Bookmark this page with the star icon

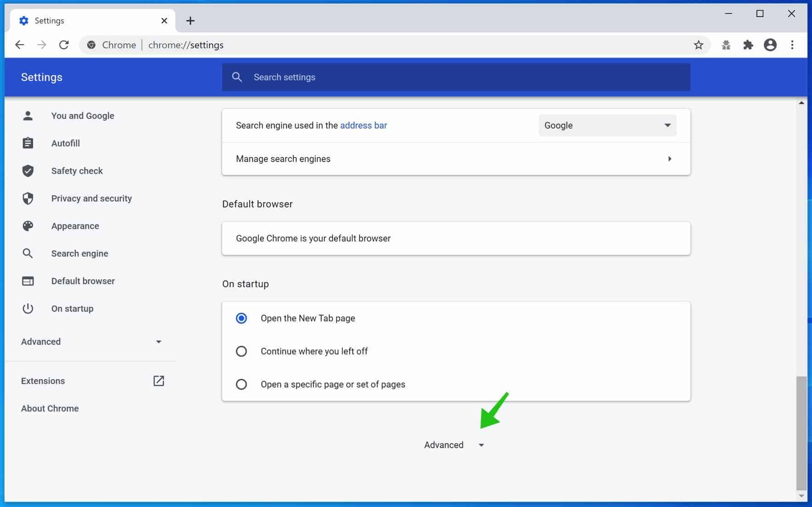click(x=699, y=45)
